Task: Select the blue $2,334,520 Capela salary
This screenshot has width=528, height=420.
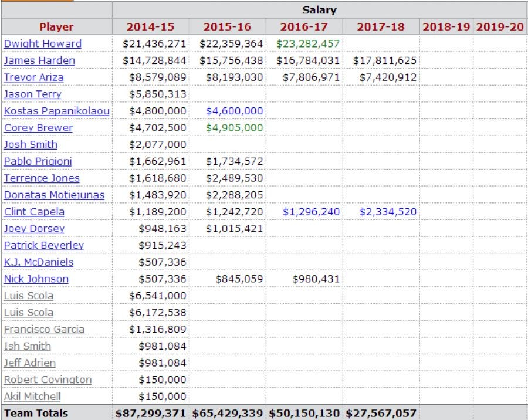Action: (388, 212)
